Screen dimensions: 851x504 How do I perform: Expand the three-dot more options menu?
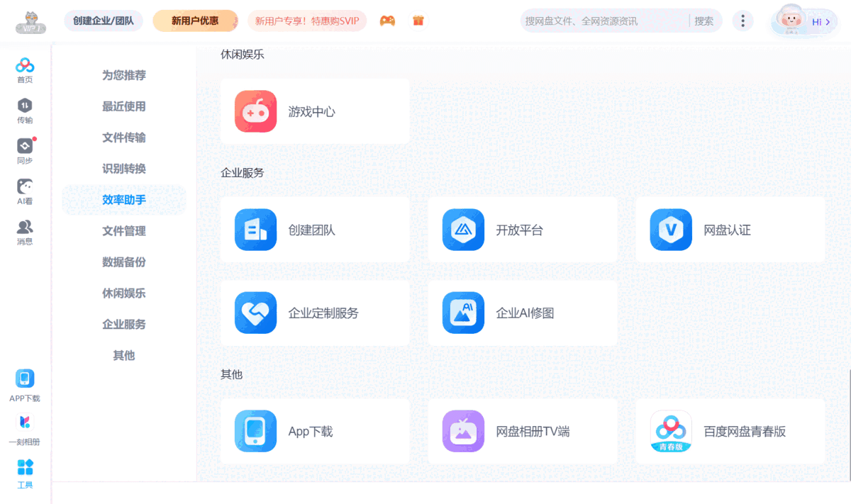(x=742, y=21)
